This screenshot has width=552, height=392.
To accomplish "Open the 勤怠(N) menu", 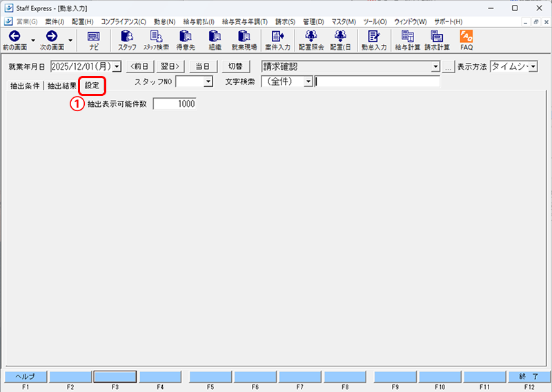I will click(x=164, y=22).
